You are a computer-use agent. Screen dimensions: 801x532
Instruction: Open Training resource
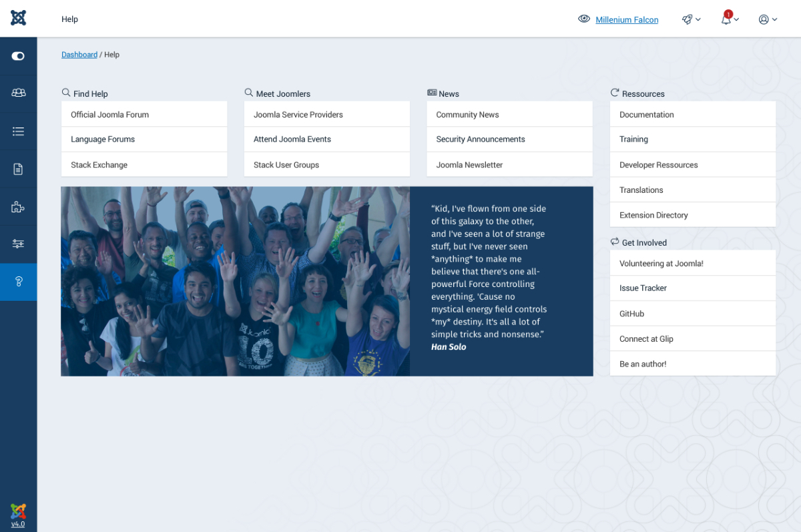[x=693, y=140]
